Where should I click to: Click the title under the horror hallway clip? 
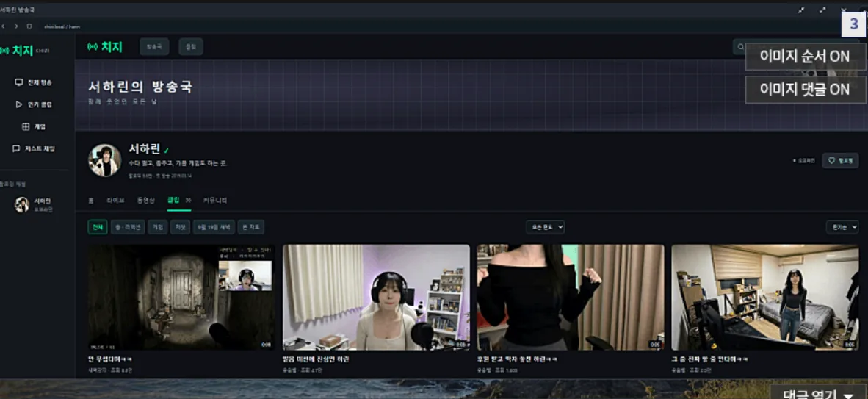click(x=110, y=359)
